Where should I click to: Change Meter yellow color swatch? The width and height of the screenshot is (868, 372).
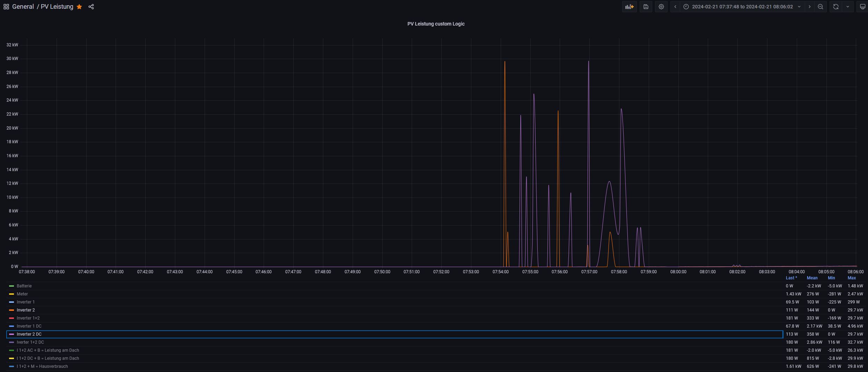12,294
